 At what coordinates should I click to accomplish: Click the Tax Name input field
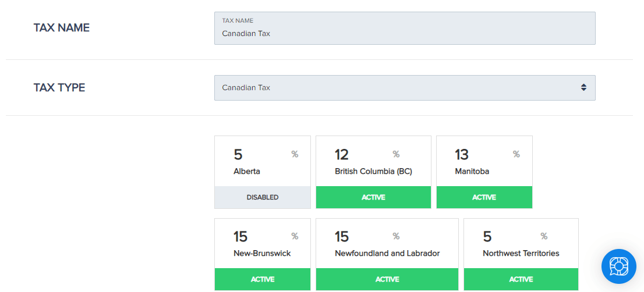405,29
